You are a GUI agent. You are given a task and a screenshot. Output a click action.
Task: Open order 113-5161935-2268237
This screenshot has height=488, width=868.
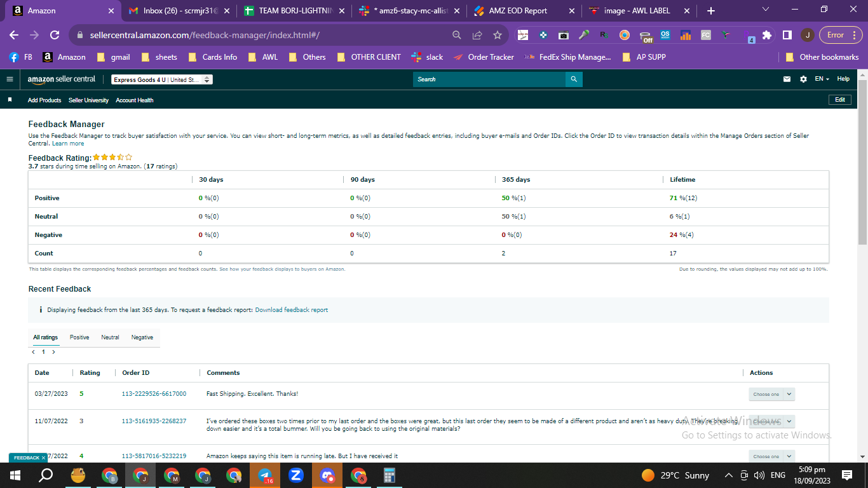pos(154,421)
